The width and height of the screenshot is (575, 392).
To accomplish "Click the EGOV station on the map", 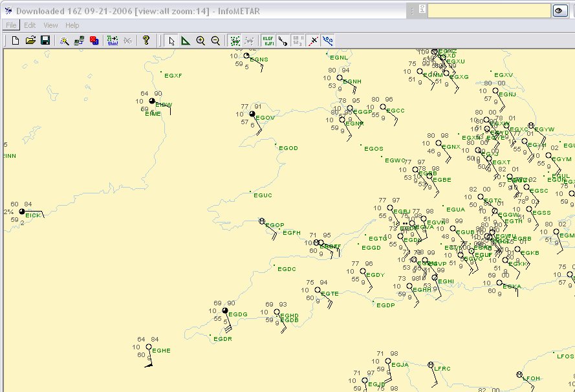I will (x=252, y=114).
